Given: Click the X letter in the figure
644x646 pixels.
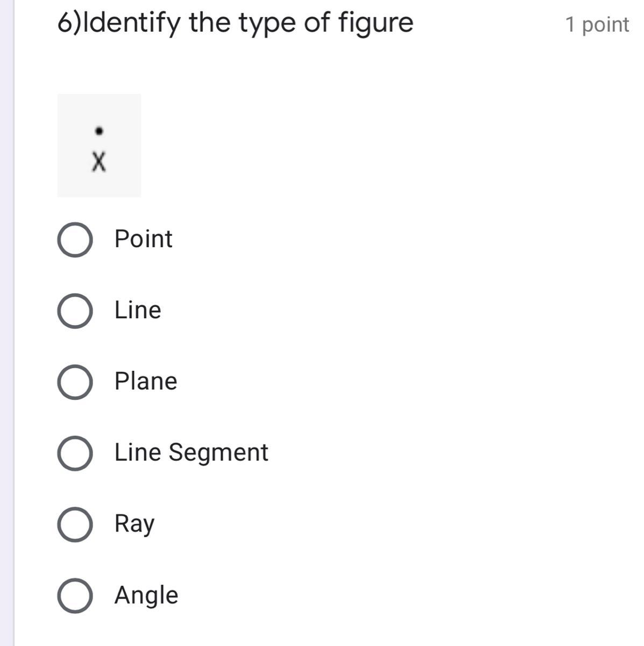Looking at the screenshot, I should click(99, 161).
